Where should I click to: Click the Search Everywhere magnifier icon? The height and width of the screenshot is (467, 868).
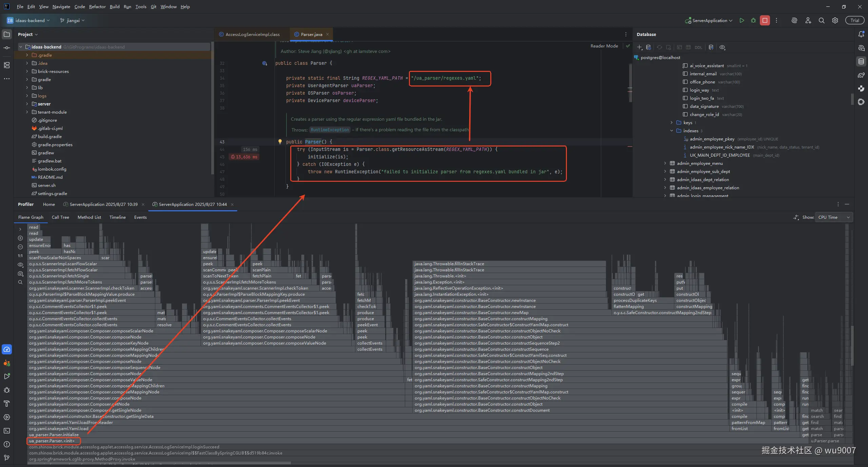(x=822, y=20)
